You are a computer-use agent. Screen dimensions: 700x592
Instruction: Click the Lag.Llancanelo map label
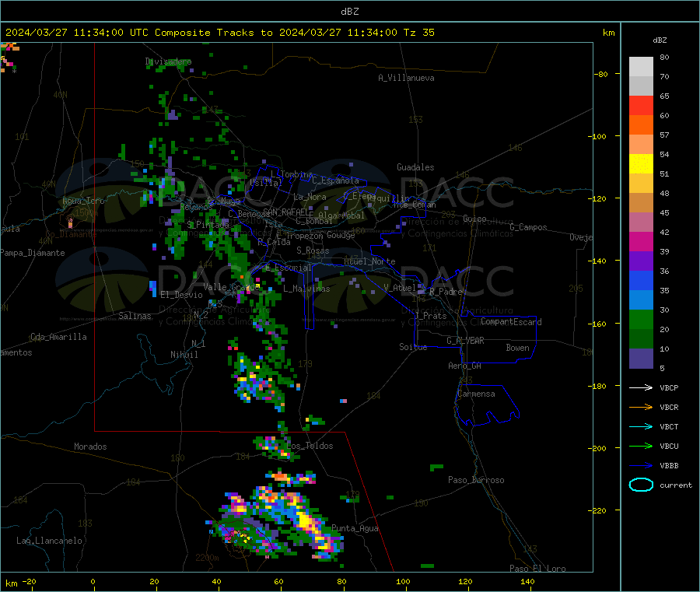tap(50, 541)
